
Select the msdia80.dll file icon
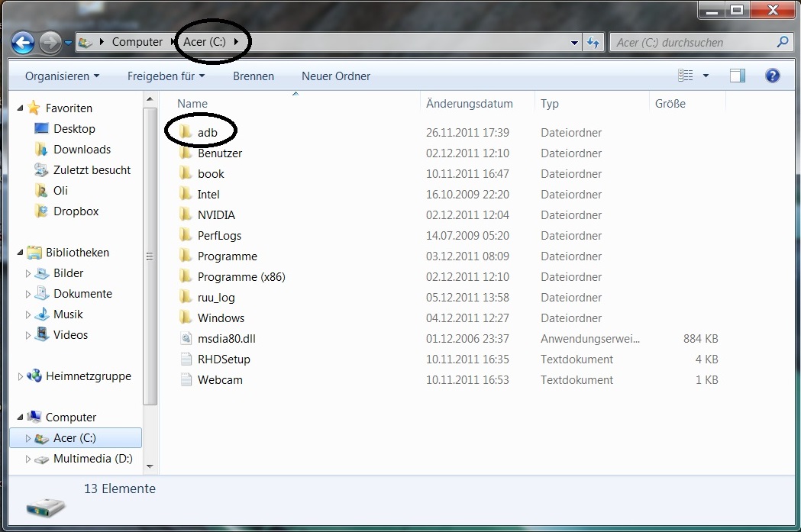[x=186, y=338]
